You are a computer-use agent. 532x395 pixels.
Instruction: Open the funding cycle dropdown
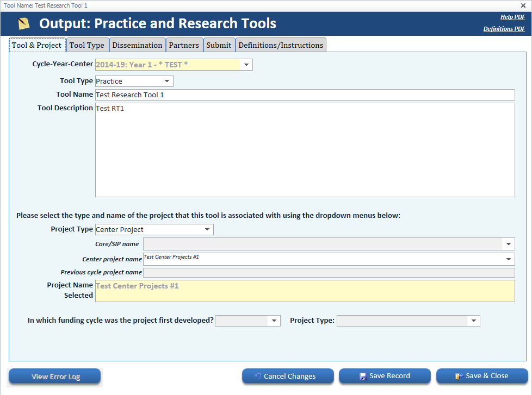(x=274, y=321)
